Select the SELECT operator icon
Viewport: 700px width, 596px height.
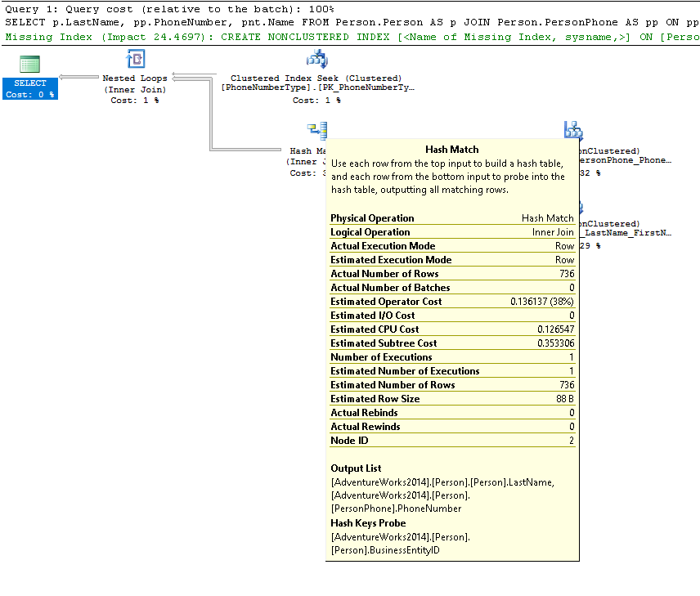click(x=29, y=65)
